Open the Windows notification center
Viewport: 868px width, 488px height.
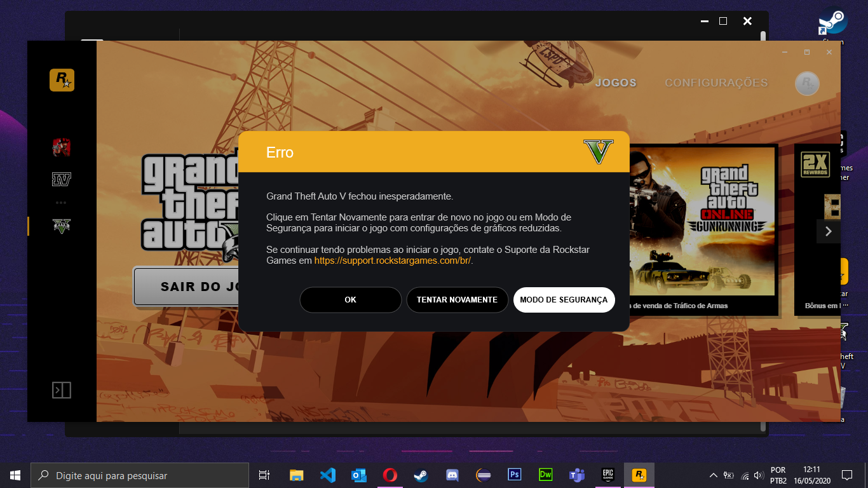pos(846,475)
